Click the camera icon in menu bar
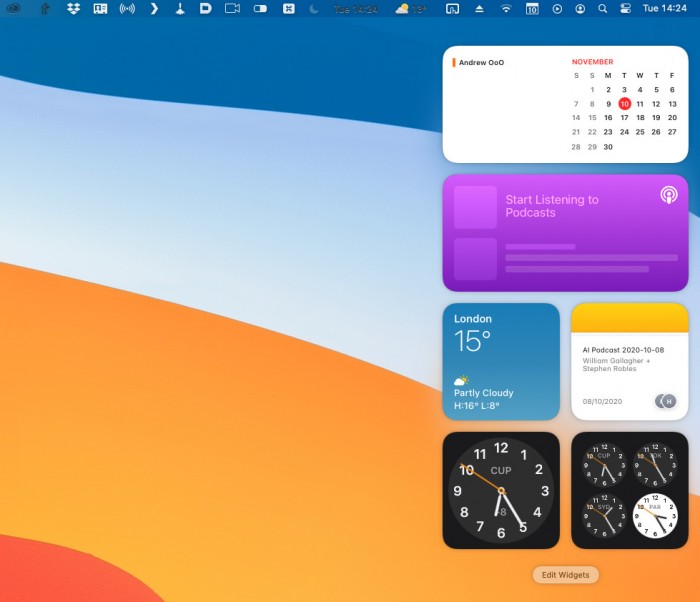This screenshot has width=700, height=602. (232, 9)
